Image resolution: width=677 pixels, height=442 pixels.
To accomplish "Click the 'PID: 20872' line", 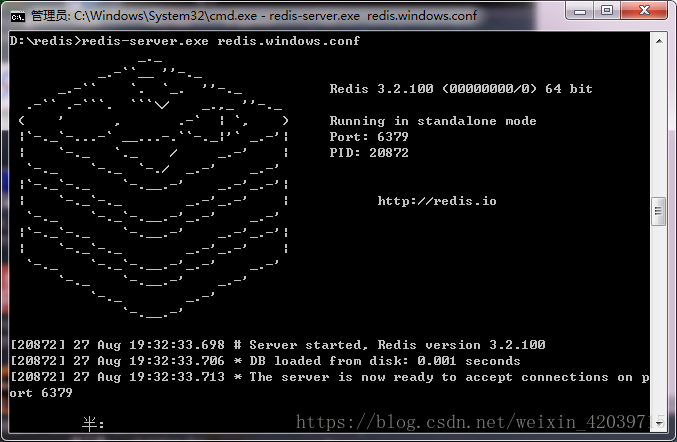I will [369, 153].
